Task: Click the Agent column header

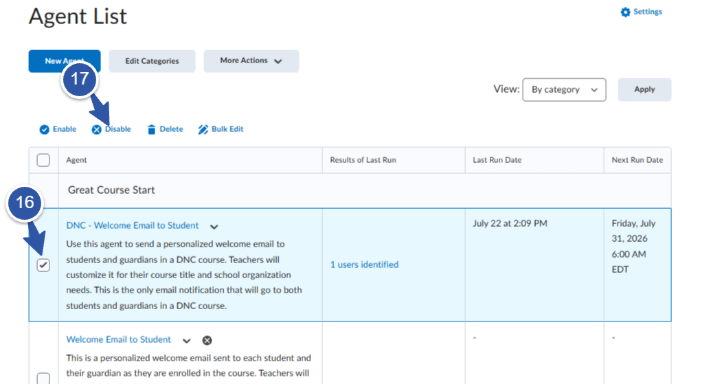Action: (76, 160)
